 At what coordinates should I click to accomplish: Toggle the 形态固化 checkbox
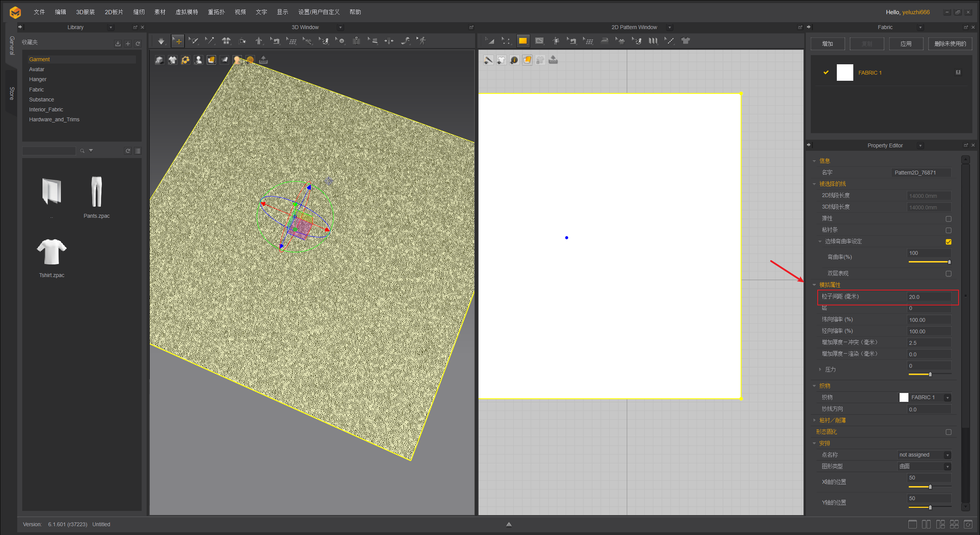[x=948, y=432]
